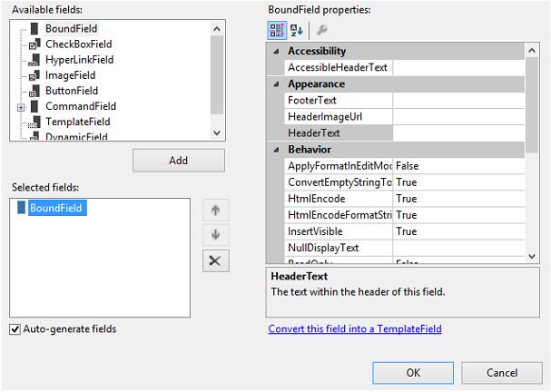The image size is (551, 392).
Task: Click the HeaderText value input field
Action: tap(458, 133)
